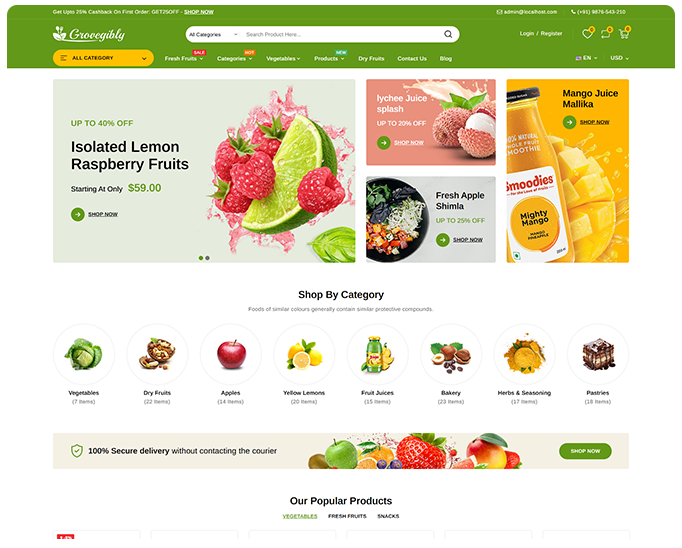Viewport: 682px width, 548px height.
Task: Switch to the Snacks products tab
Action: [x=388, y=516]
